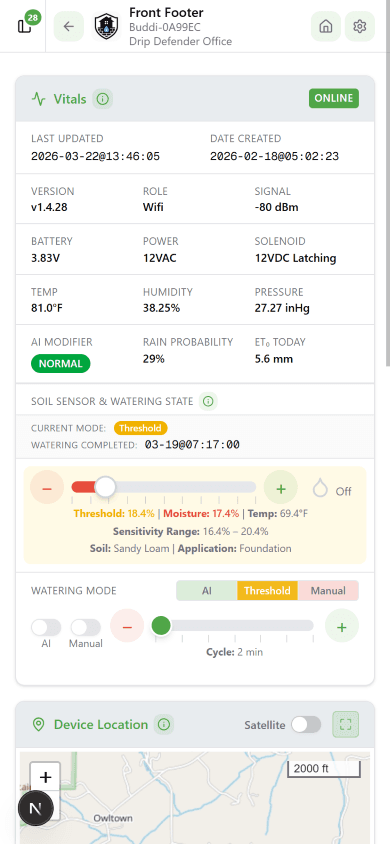The width and height of the screenshot is (390, 844).
Task: Click the Front Footer device title
Action: point(166,12)
